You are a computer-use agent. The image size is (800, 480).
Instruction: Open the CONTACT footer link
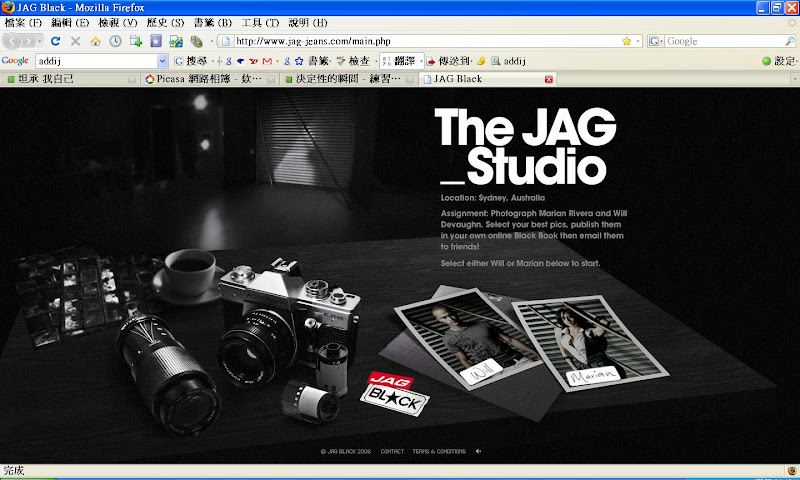point(392,451)
